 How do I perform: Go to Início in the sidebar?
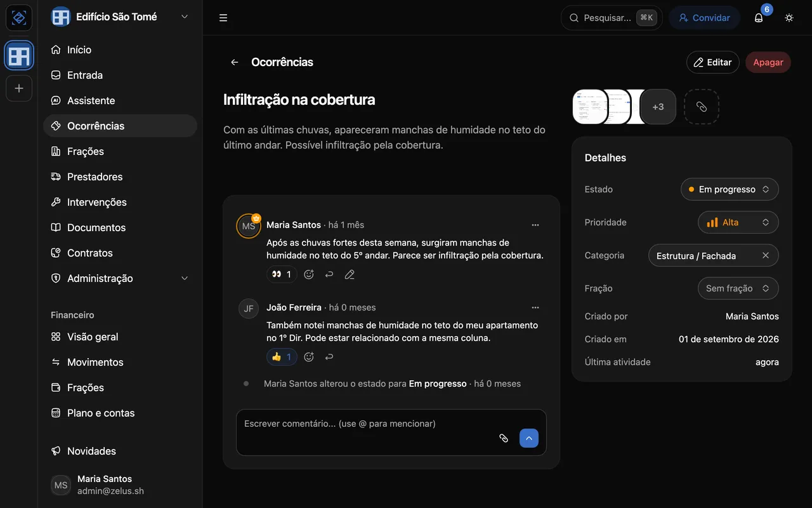(121, 50)
